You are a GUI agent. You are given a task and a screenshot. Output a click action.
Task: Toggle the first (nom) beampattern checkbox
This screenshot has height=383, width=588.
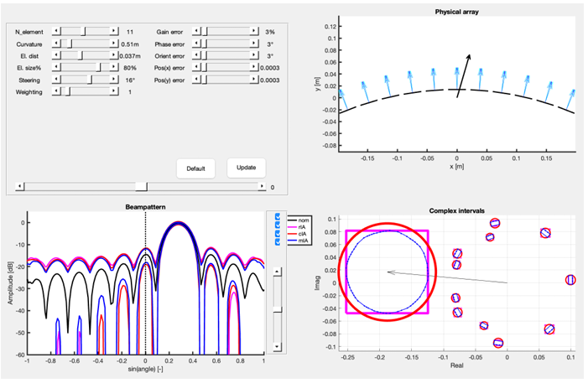pos(276,216)
